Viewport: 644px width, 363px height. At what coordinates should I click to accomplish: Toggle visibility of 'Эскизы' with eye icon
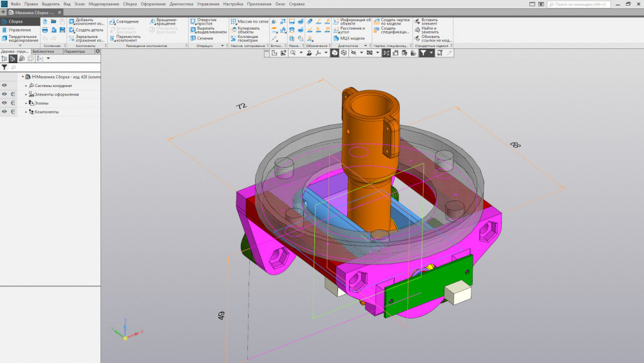pos(5,103)
